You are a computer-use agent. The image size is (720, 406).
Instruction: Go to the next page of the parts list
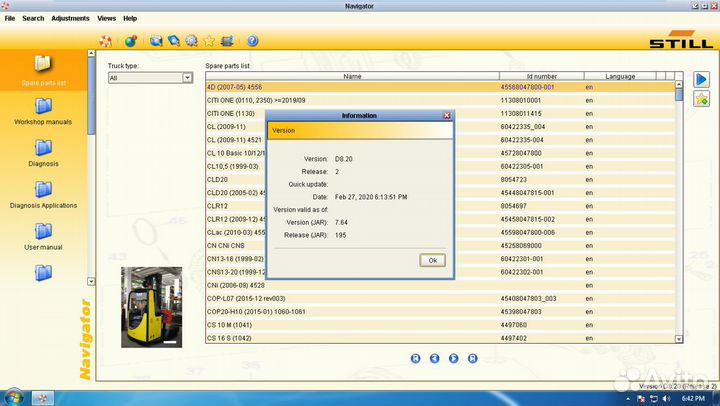coord(453,357)
